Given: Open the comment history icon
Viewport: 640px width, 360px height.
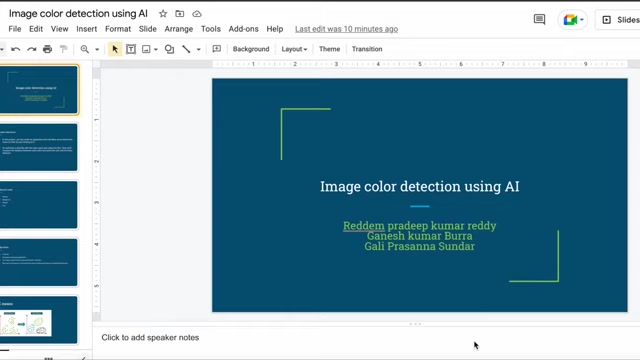Looking at the screenshot, I should pos(539,19).
